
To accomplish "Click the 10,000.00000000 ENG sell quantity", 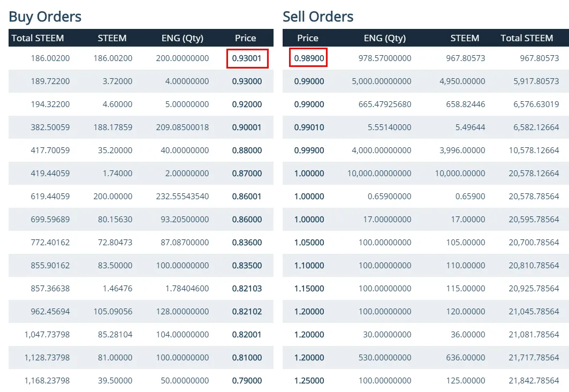I will pyautogui.click(x=380, y=174).
